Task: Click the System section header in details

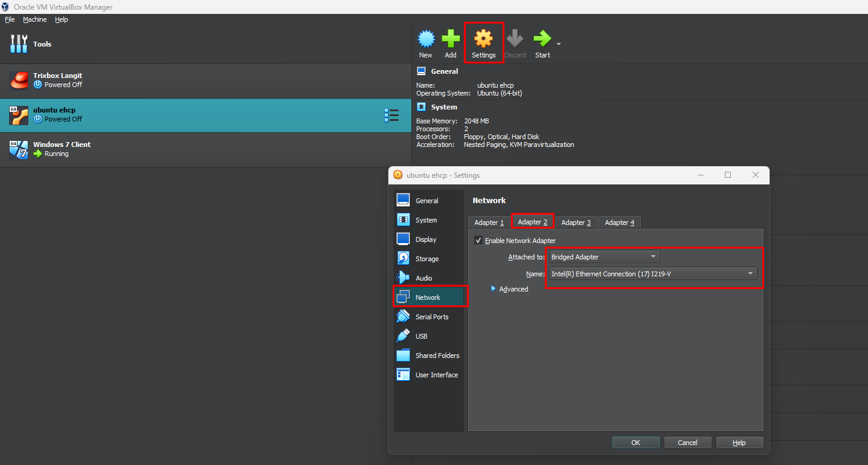Action: coord(444,107)
